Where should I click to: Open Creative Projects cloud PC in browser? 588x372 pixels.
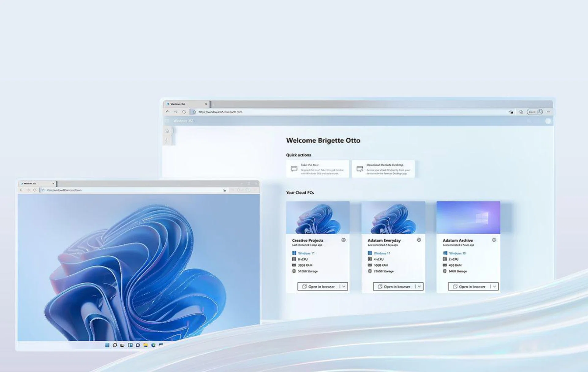(x=318, y=287)
